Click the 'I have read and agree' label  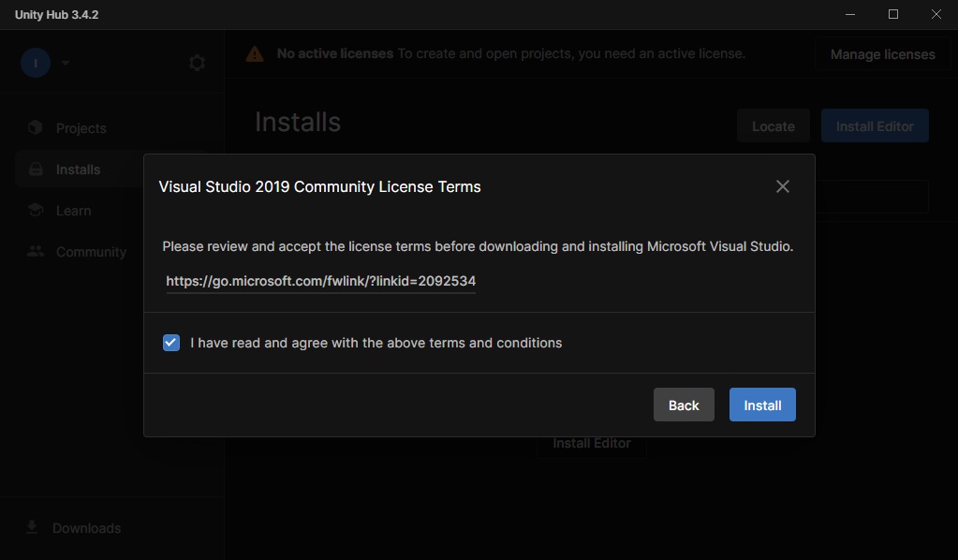(x=376, y=343)
